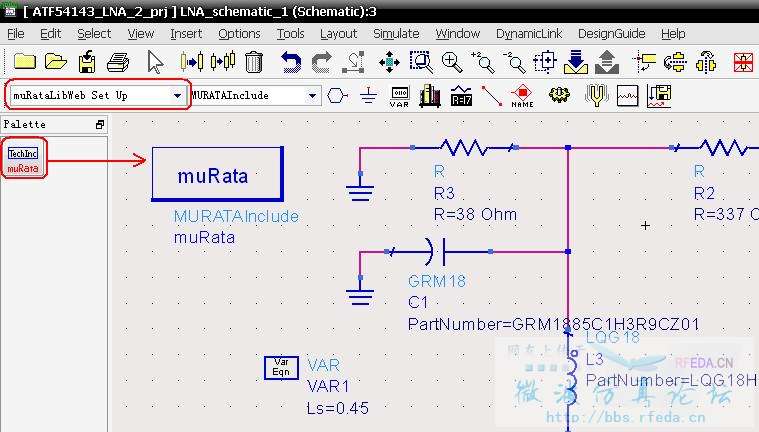This screenshot has width=759, height=432.
Task: Click the mirror about X axis icon
Action: 675,62
